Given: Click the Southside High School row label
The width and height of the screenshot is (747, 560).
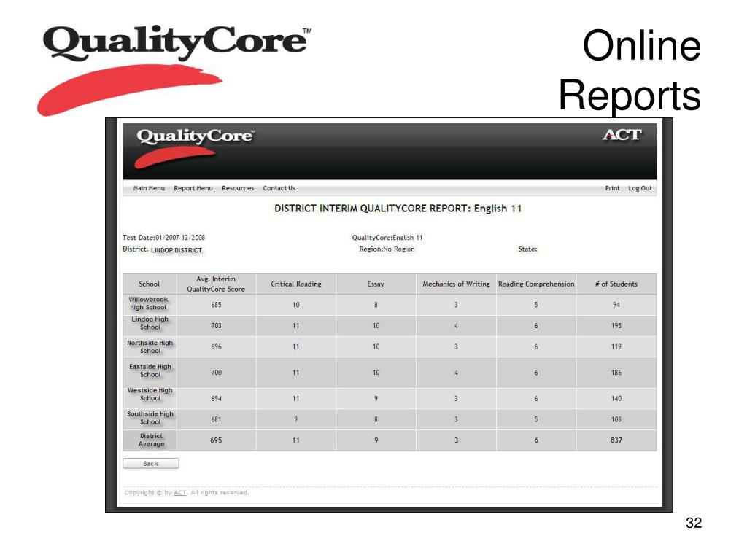Looking at the screenshot, I should tap(150, 418).
